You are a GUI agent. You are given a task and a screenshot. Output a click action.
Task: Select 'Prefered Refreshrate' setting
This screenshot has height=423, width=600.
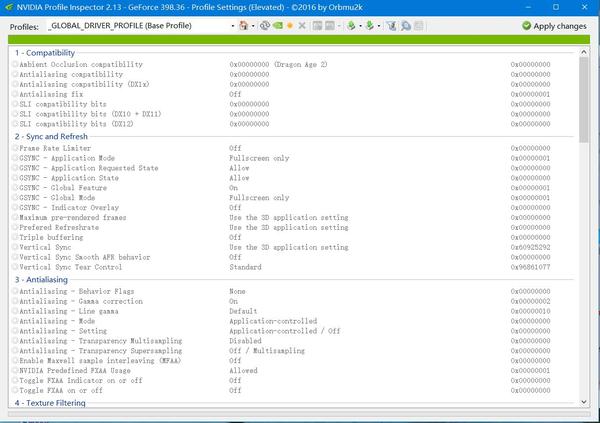pyautogui.click(x=293, y=227)
